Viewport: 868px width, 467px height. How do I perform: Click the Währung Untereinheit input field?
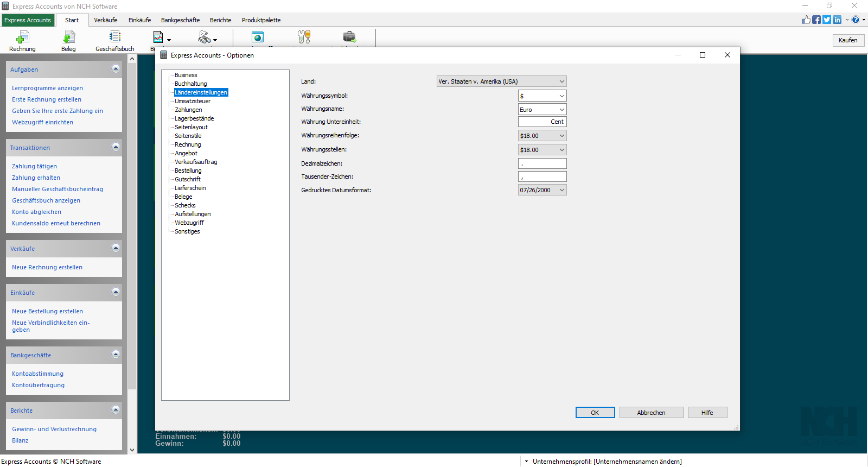click(542, 122)
